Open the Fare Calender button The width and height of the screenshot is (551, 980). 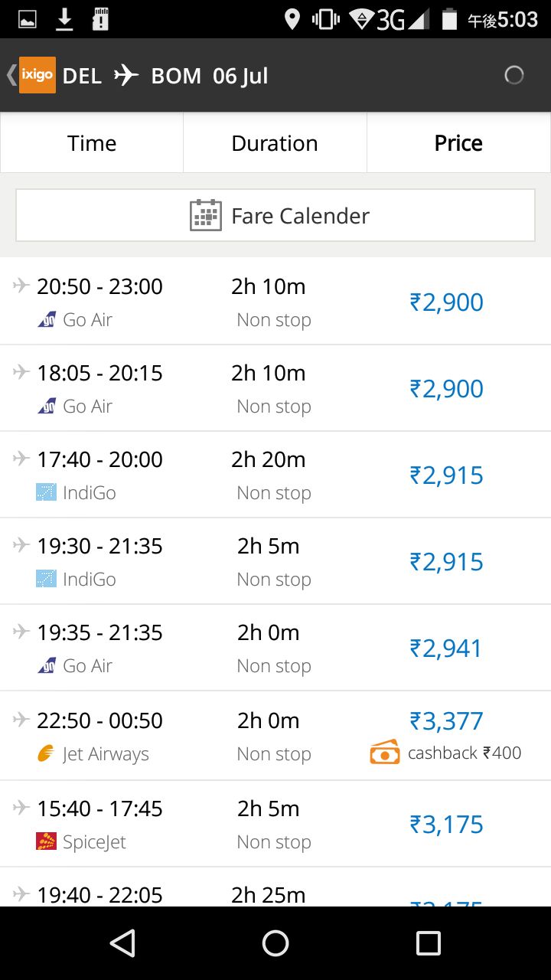click(275, 216)
